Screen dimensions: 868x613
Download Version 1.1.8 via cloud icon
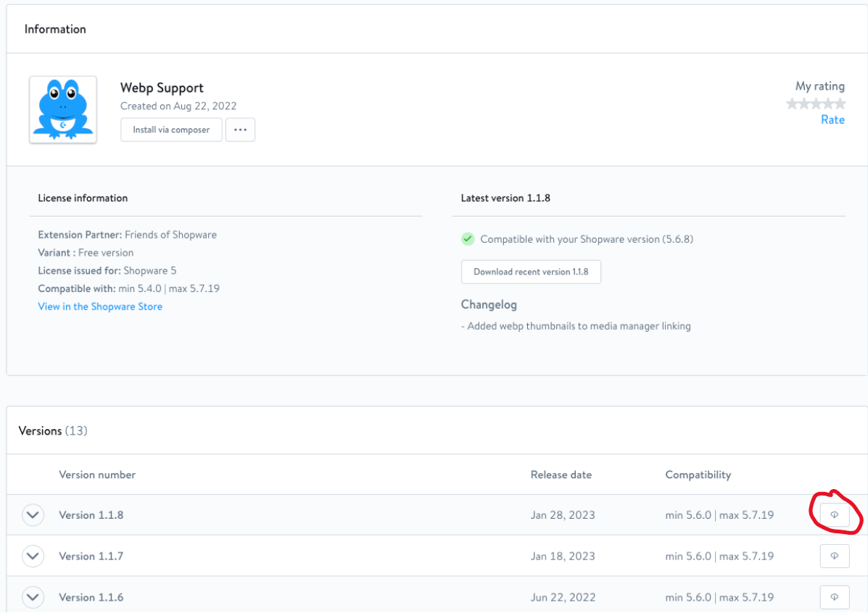tap(834, 514)
